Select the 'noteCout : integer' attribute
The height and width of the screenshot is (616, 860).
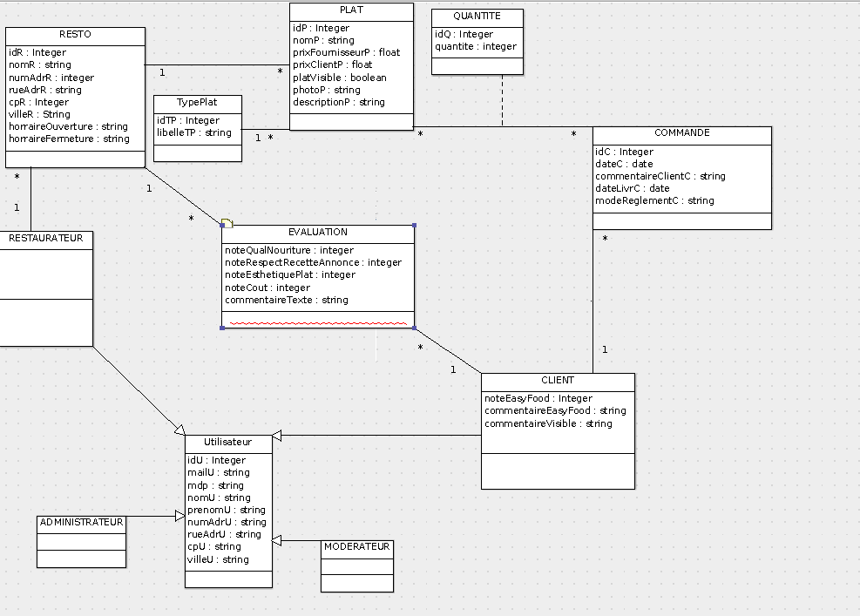(x=267, y=288)
